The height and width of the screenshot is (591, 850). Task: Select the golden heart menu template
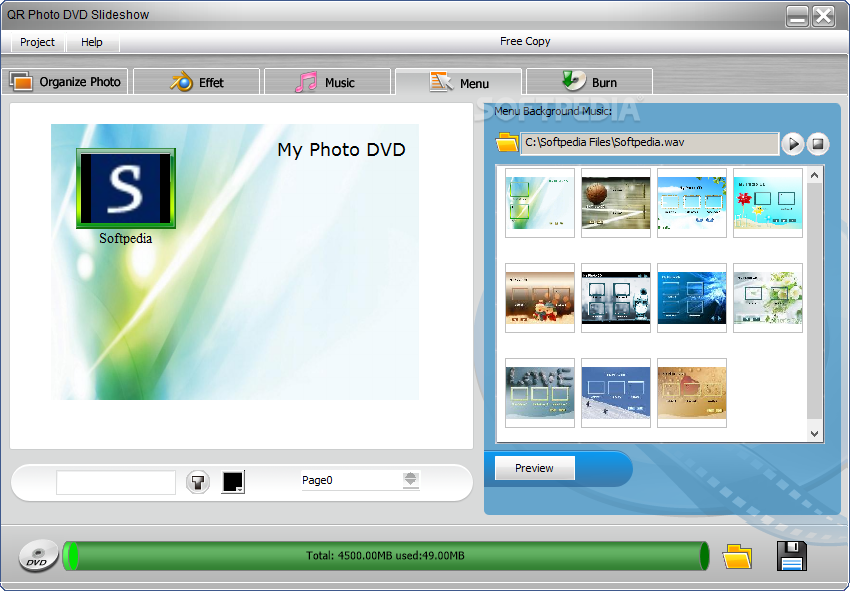pos(692,393)
